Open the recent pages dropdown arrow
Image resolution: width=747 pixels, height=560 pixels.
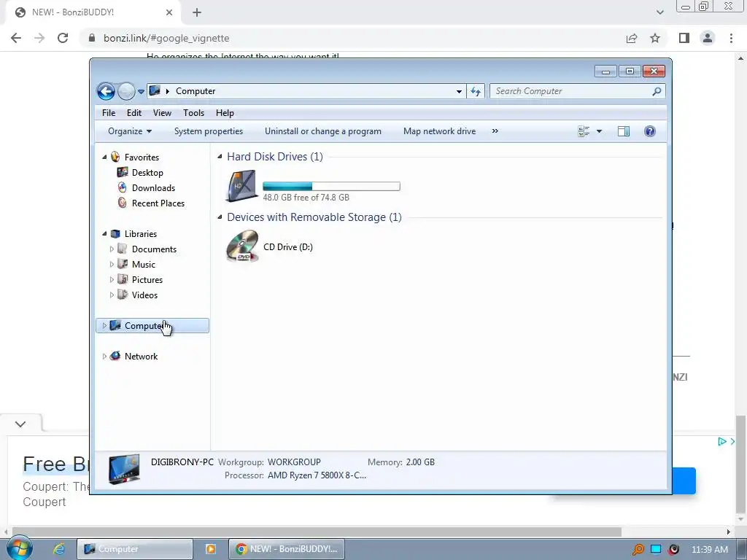pos(141,91)
